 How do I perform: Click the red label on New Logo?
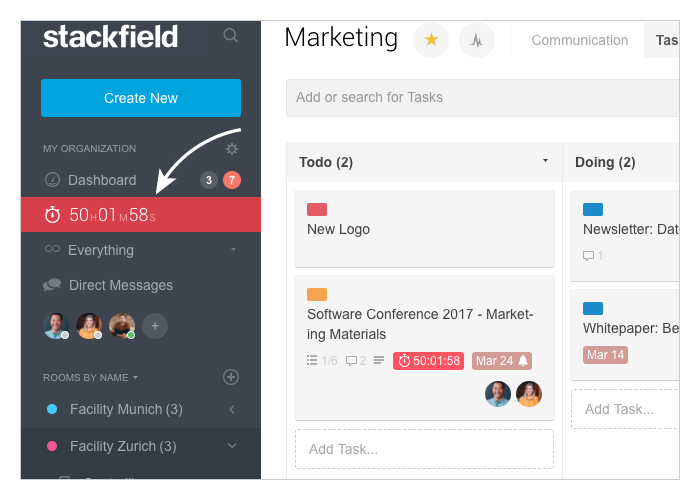click(317, 209)
